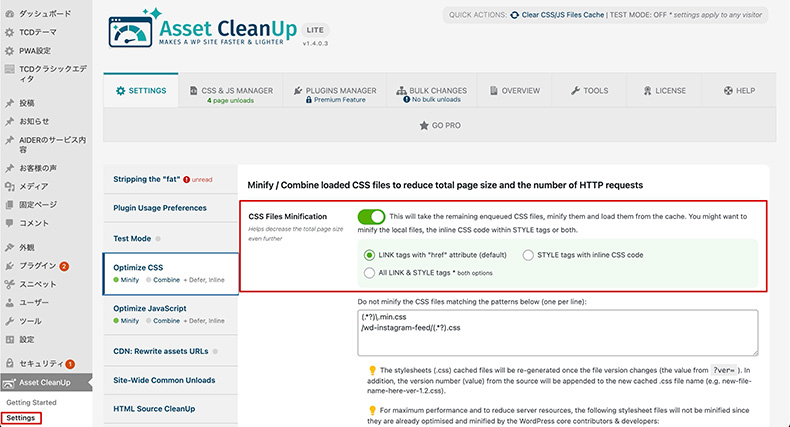
Task: Open the CSS & JS MANAGER tab
Action: 231,91
